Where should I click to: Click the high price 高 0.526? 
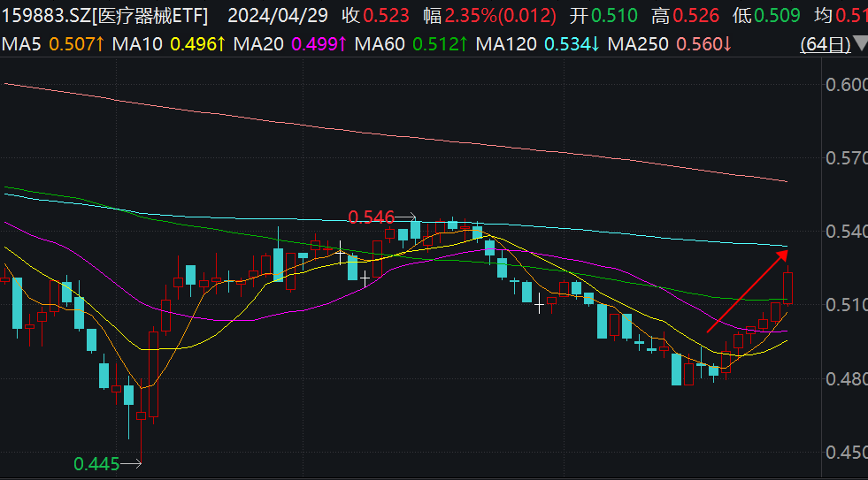[x=686, y=16]
